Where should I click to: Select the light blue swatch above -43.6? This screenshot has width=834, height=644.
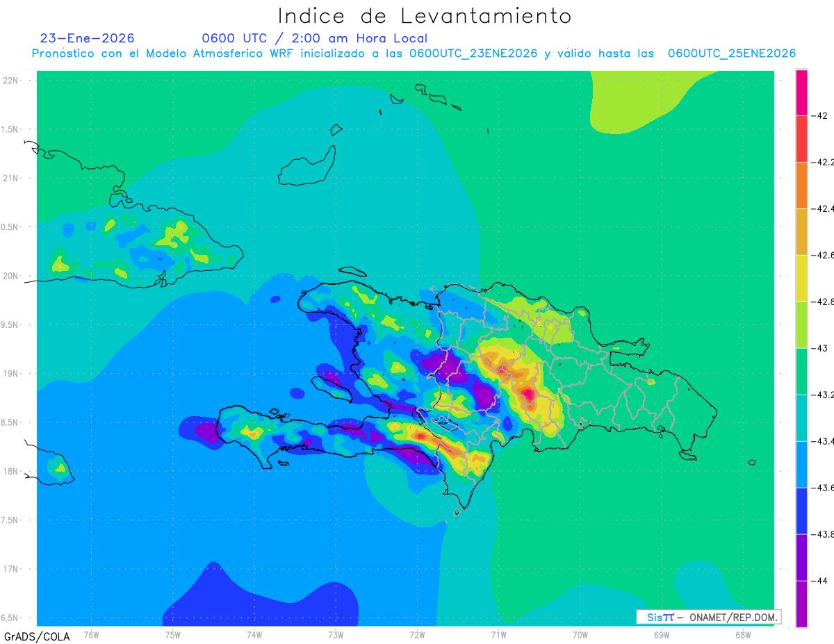(801, 465)
